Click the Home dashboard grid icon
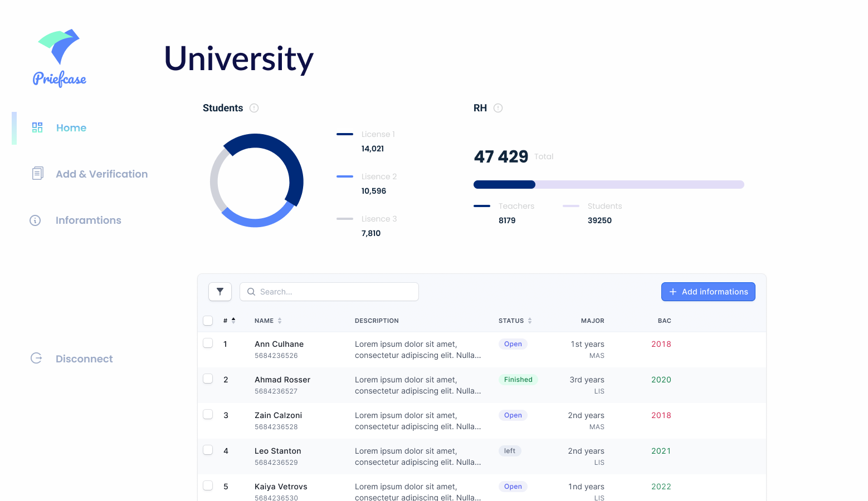 point(37,127)
